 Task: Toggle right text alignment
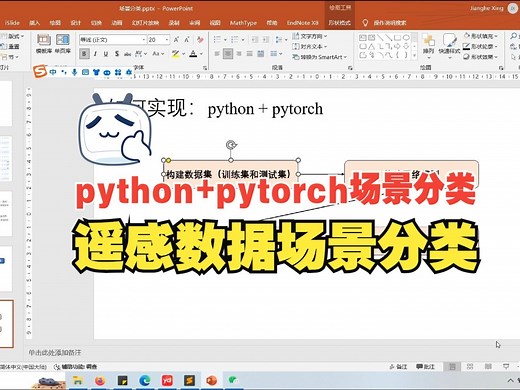click(x=239, y=54)
